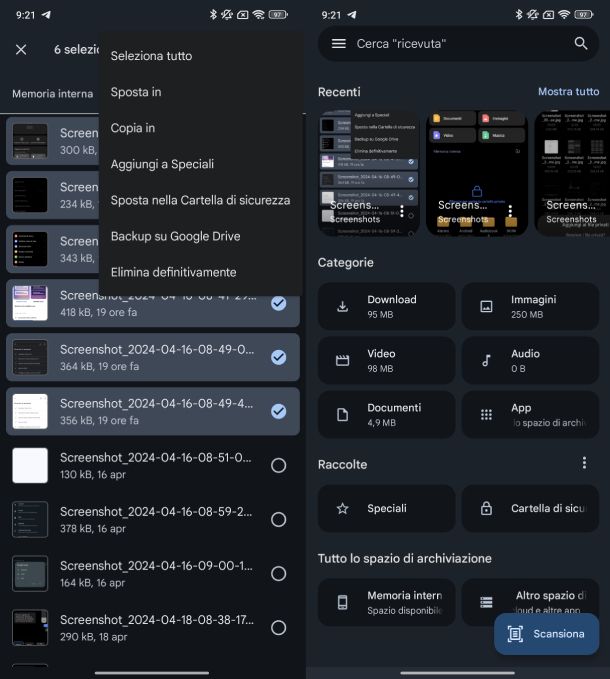Open the Immagini category
Viewport: 610px width, 679px height.
pos(530,307)
